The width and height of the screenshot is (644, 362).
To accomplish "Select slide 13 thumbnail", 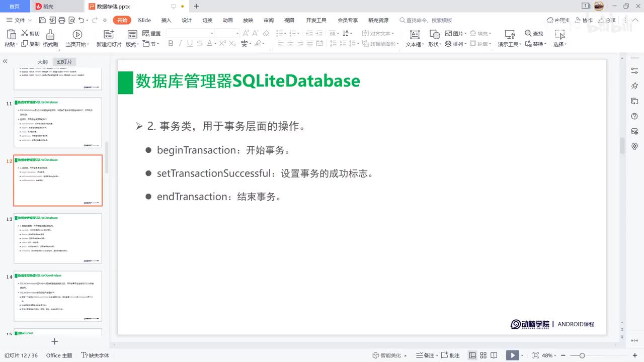I will pos(58,238).
